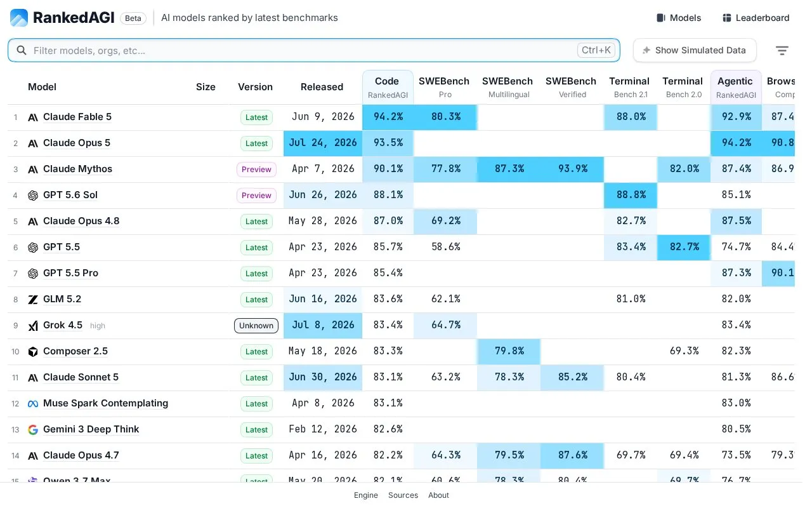Click the OpenAI icon beside GPT 5.5
The height and width of the screenshot is (508, 812).
coord(33,247)
